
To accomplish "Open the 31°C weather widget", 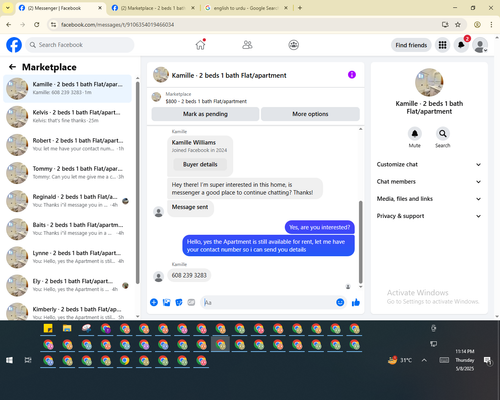I will point(400,360).
